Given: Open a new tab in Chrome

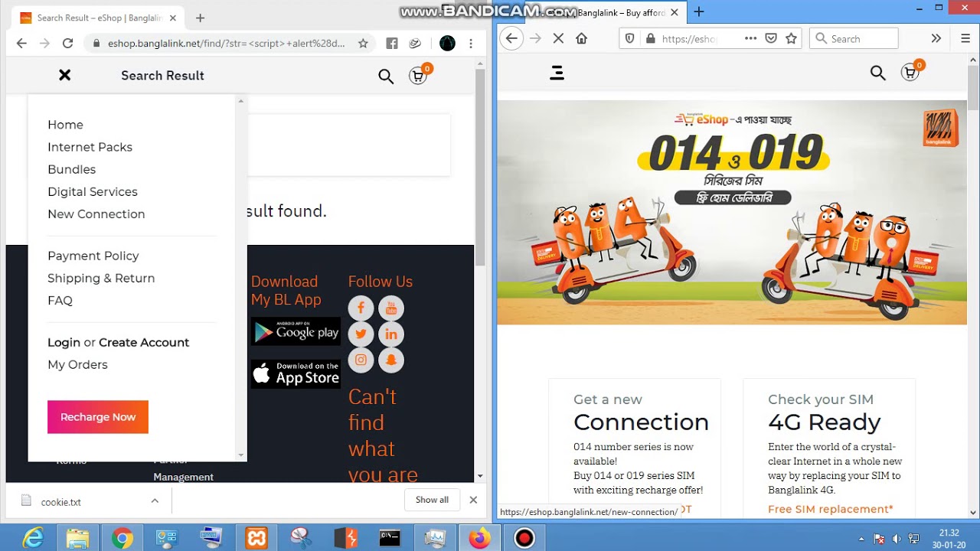Looking at the screenshot, I should point(200,18).
